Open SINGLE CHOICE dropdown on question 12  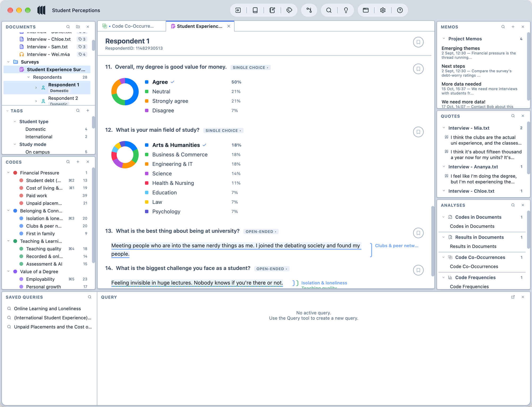tap(223, 131)
